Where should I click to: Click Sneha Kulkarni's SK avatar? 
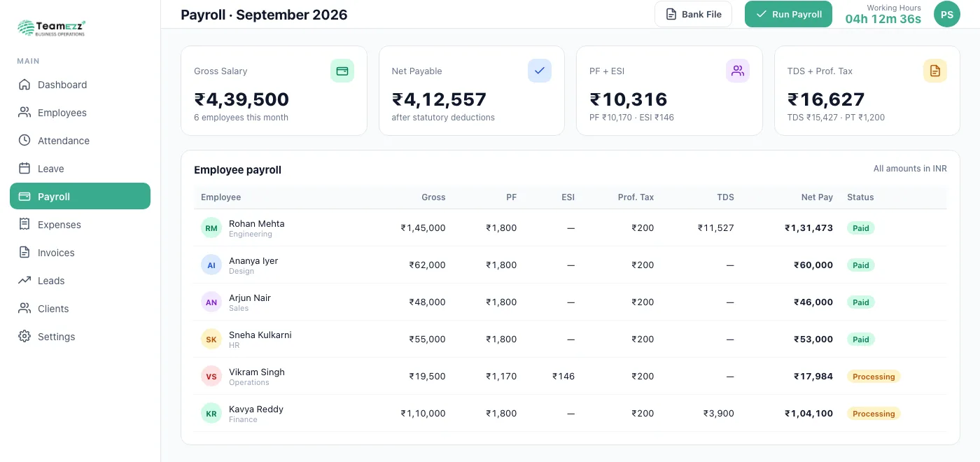tap(211, 339)
